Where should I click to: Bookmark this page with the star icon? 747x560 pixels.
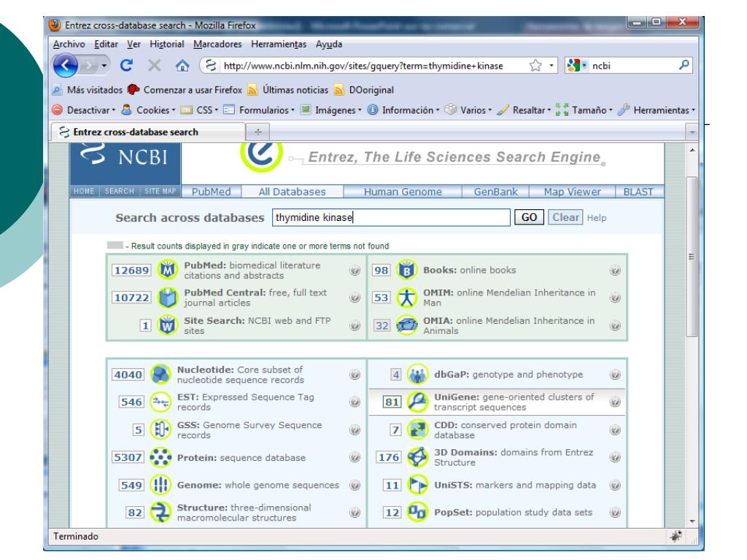(x=535, y=65)
